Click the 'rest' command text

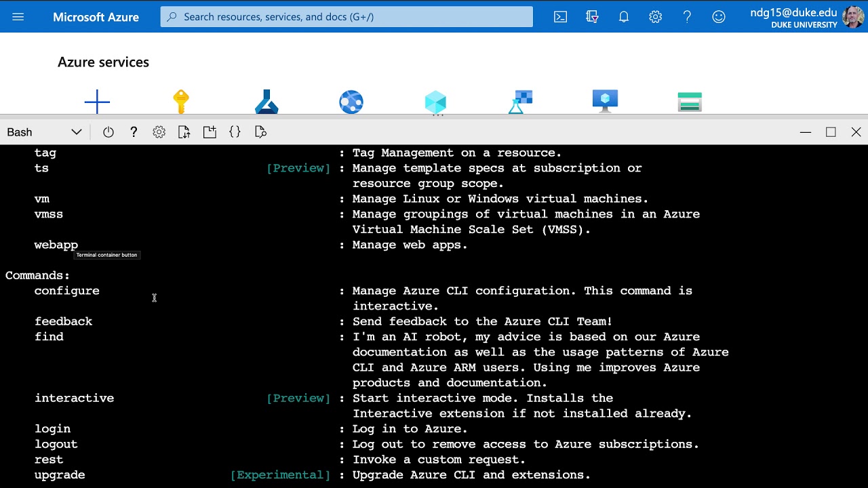tap(49, 460)
